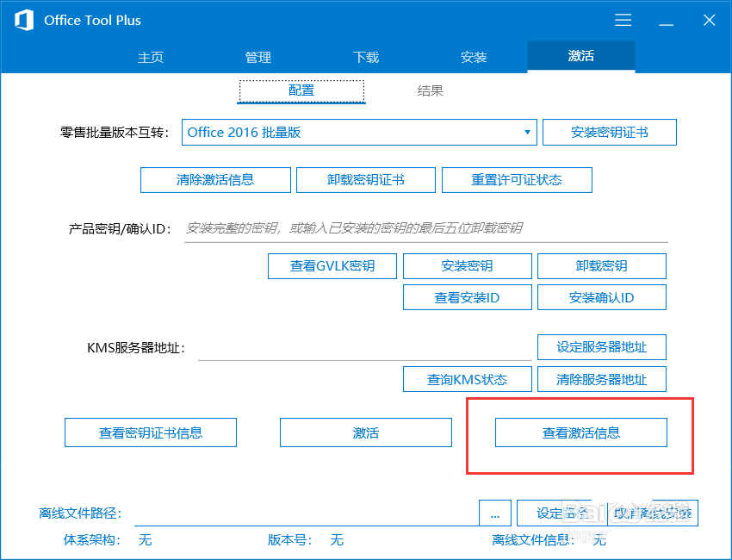Screen dimensions: 732x560
Task: Click the 重置许可证状态 button
Action: pos(517,180)
